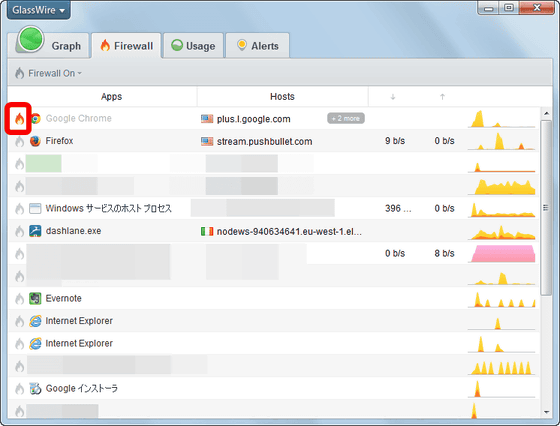Click the Firefox app icon
The width and height of the screenshot is (560, 426).
(35, 141)
